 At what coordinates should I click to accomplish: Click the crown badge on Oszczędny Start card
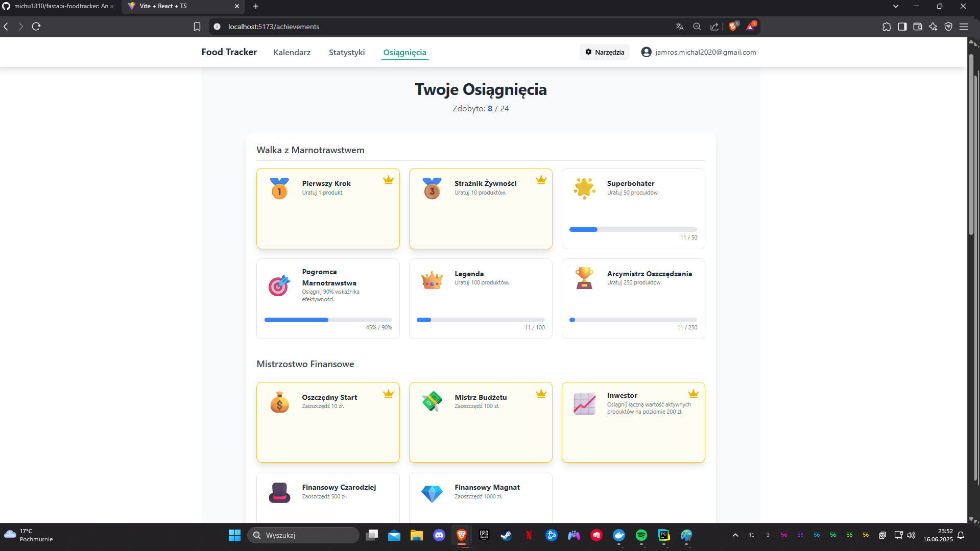tap(389, 394)
